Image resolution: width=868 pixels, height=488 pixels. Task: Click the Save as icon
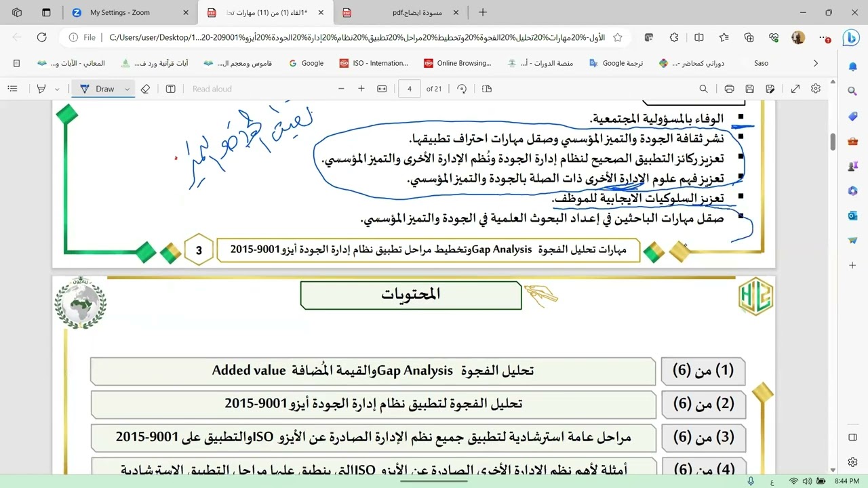tap(770, 89)
